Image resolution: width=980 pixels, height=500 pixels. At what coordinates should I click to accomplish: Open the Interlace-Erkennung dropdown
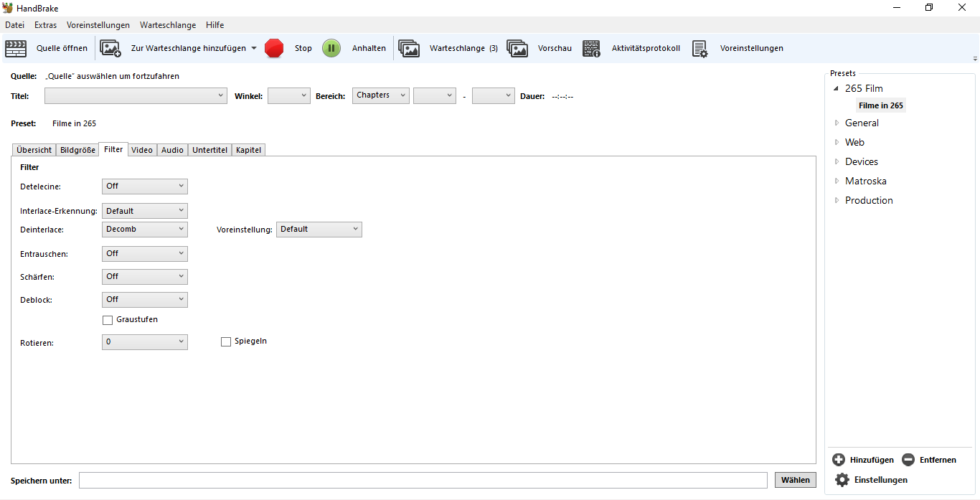144,211
